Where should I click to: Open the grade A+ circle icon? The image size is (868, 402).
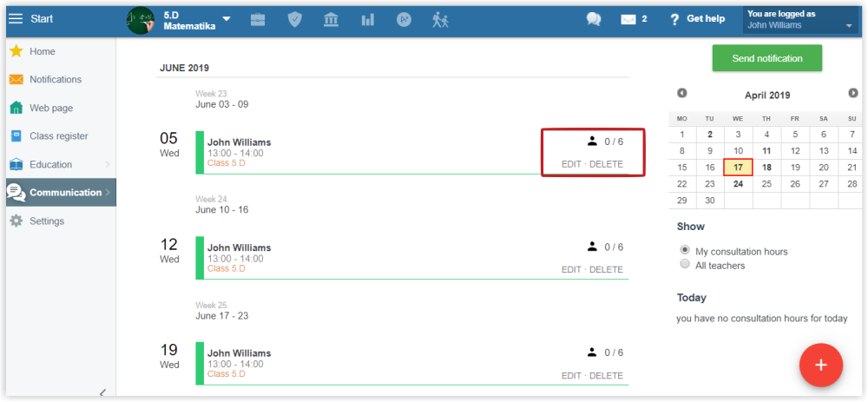coord(404,19)
